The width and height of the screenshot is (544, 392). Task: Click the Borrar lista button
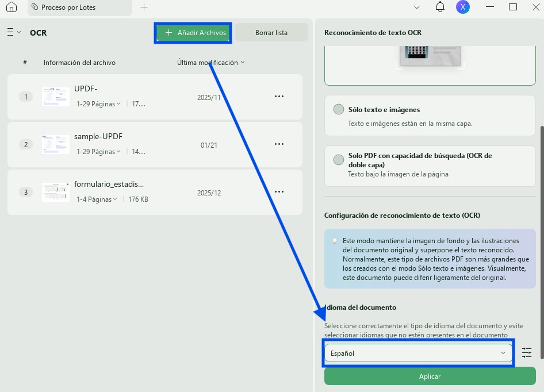coord(271,33)
